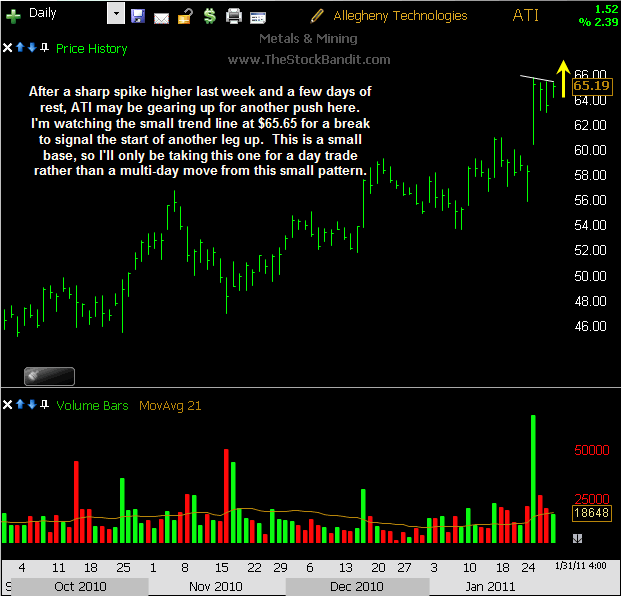Click the MovAvg 21 indicator label
This screenshot has height=596, width=621.
coord(172,405)
